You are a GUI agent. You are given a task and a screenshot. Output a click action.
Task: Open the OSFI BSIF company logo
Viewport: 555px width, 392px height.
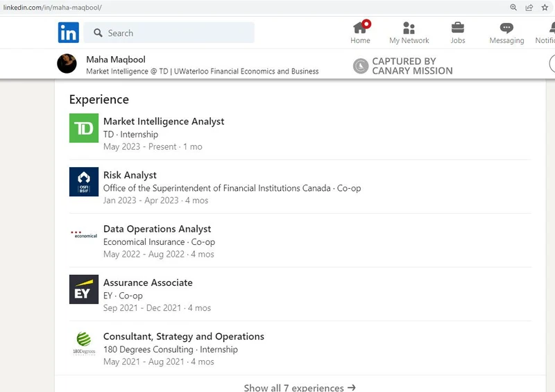pyautogui.click(x=84, y=182)
